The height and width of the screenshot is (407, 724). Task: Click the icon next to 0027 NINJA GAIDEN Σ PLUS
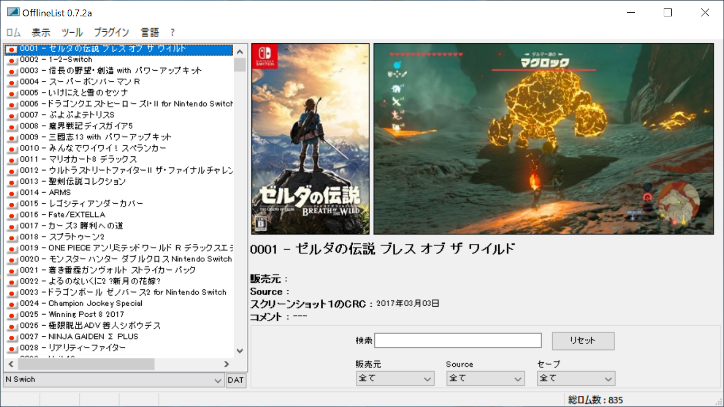point(11,335)
